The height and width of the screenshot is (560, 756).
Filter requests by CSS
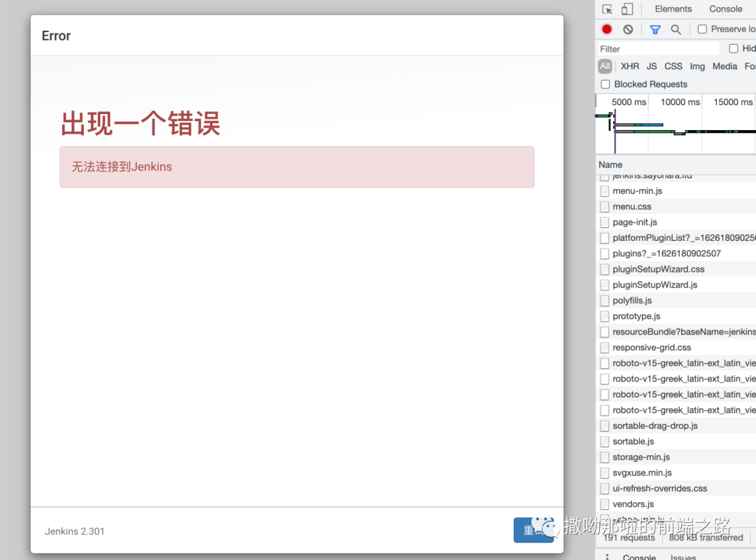click(673, 66)
